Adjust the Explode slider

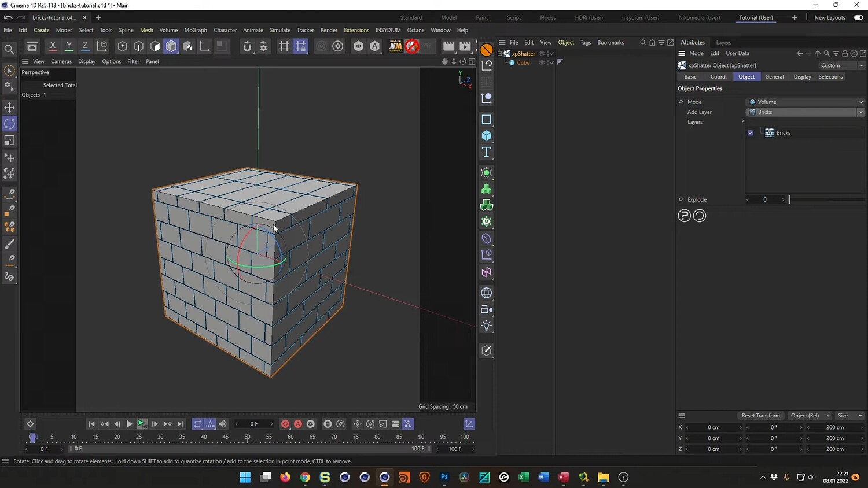826,199
